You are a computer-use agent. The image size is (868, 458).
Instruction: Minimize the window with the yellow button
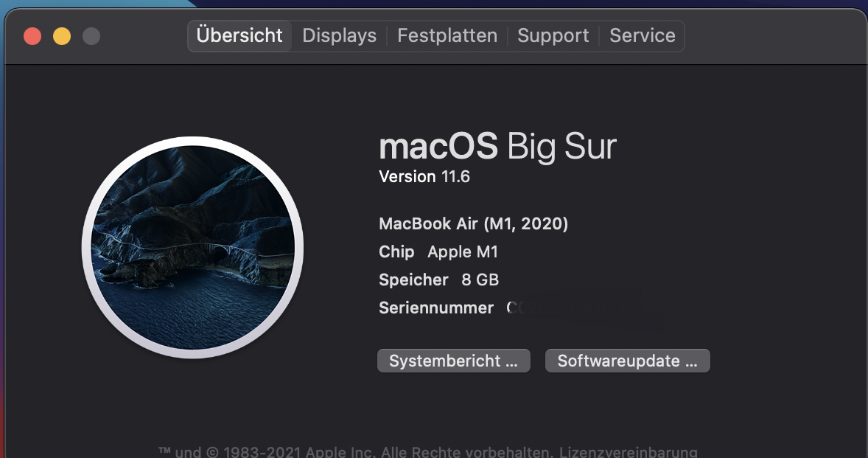(62, 37)
